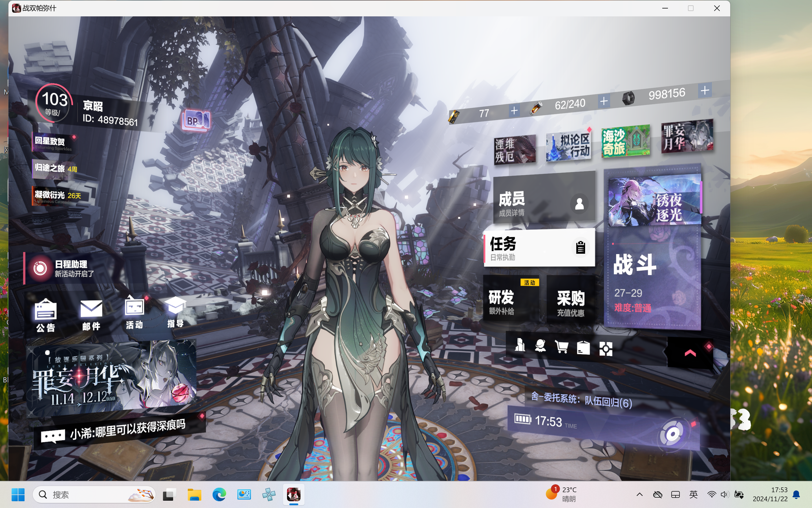
Task: Open the 海沙奇旅 event thumbnail
Action: click(x=625, y=141)
